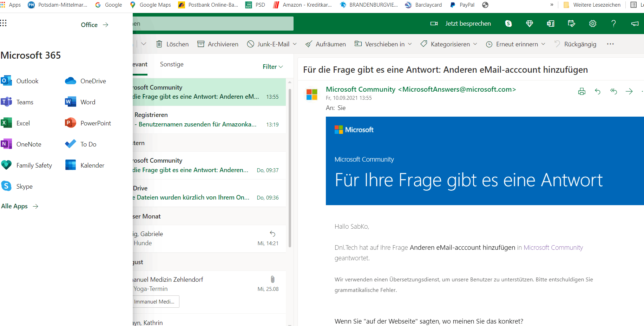This screenshot has height=326, width=644.
Task: Print the open email
Action: [x=582, y=91]
